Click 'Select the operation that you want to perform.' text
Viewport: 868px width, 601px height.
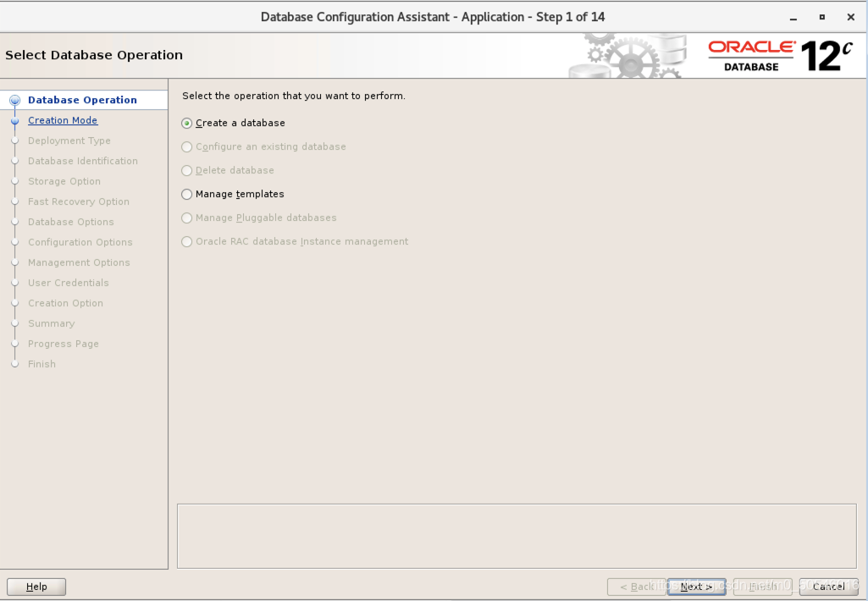293,96
